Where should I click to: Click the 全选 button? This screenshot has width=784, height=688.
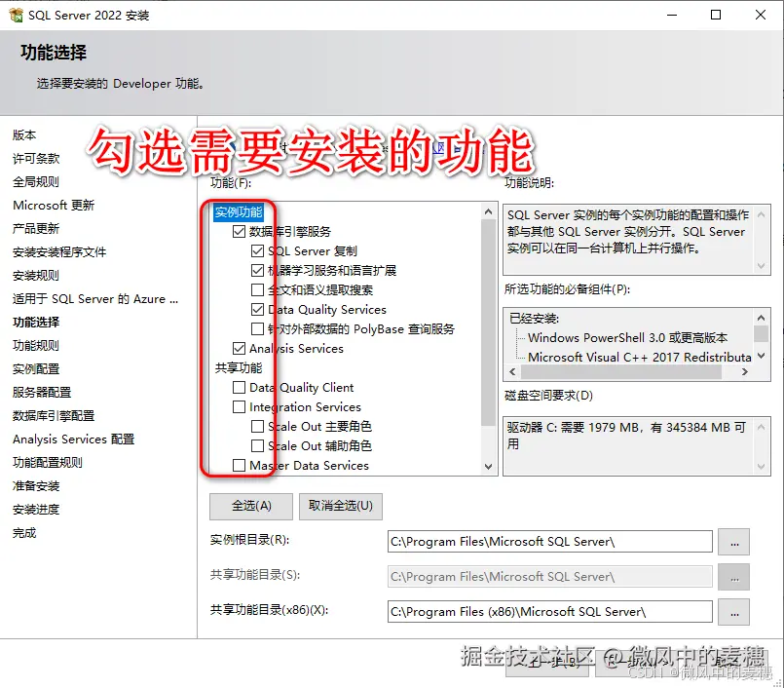click(x=251, y=506)
